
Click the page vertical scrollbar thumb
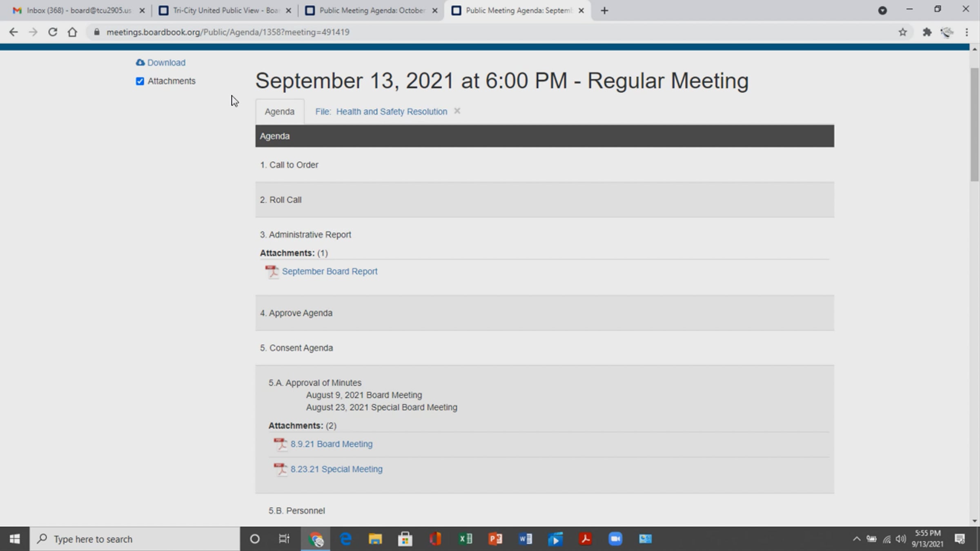click(x=975, y=124)
